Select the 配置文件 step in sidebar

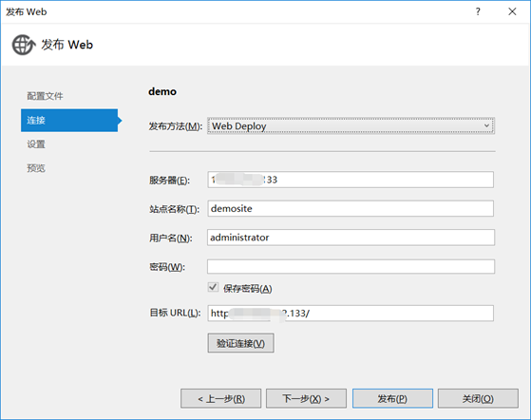[x=45, y=96]
